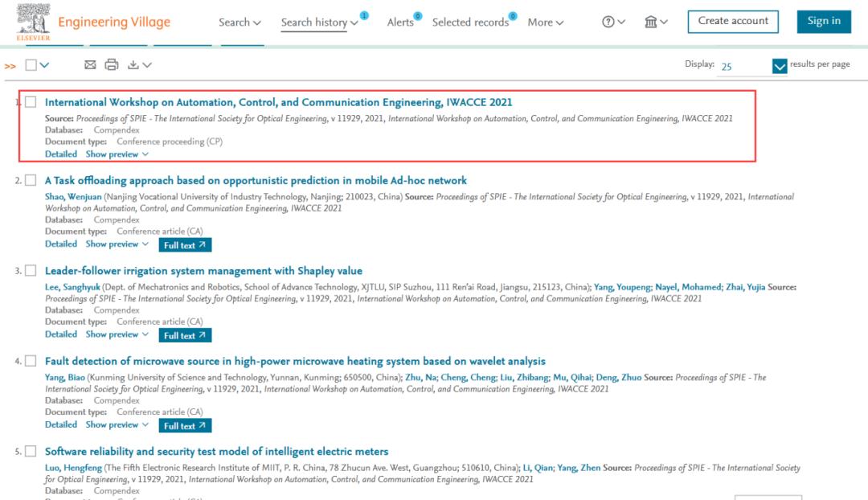The image size is (868, 500).
Task: Click the email records envelope icon
Action: (90, 65)
